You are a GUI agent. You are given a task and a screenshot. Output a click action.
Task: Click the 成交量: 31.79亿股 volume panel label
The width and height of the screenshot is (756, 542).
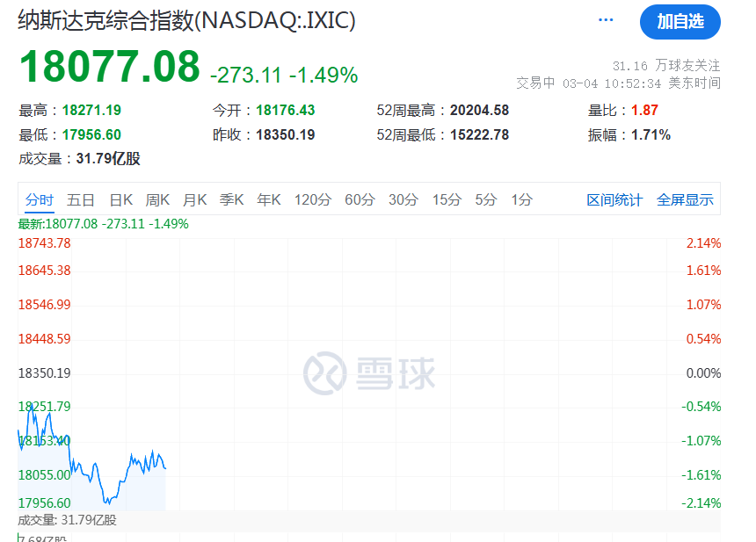[68, 520]
